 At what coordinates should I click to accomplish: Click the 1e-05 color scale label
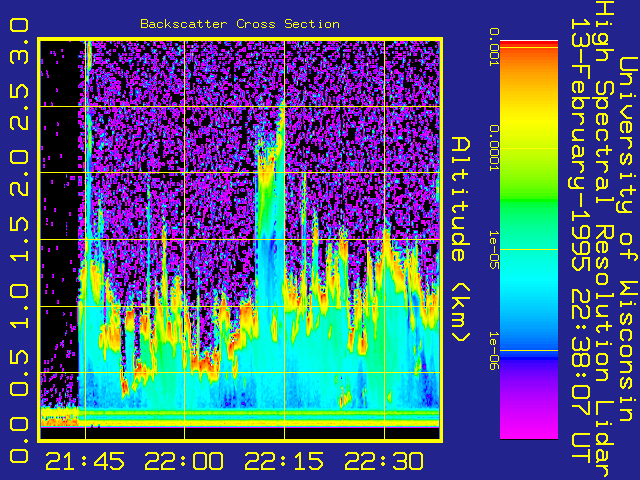(494, 249)
